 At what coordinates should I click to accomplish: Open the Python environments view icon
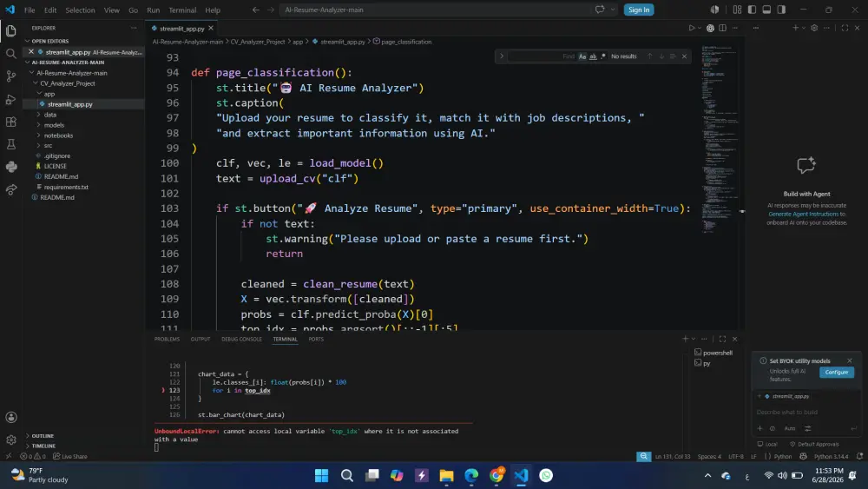click(11, 167)
